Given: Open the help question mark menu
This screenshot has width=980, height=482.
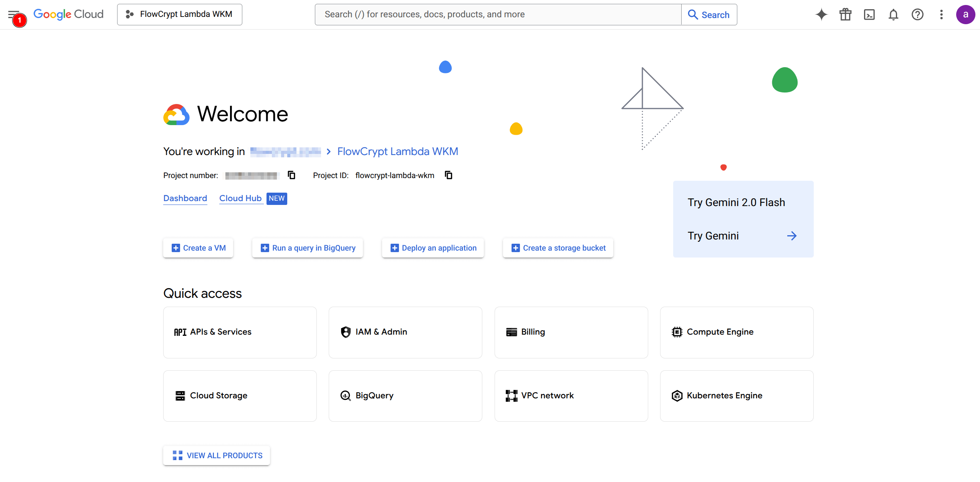Looking at the screenshot, I should 917,15.
